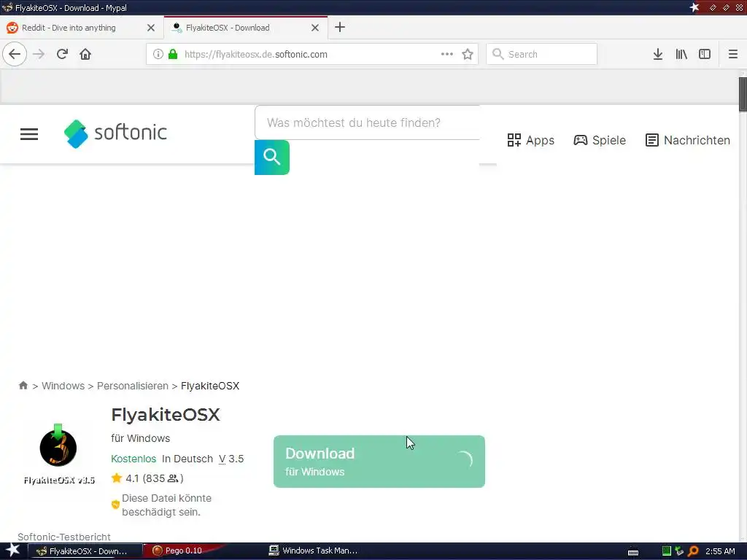Click the In Deutsch language label
Screen dimensions: 747x560
pyautogui.click(x=187, y=459)
